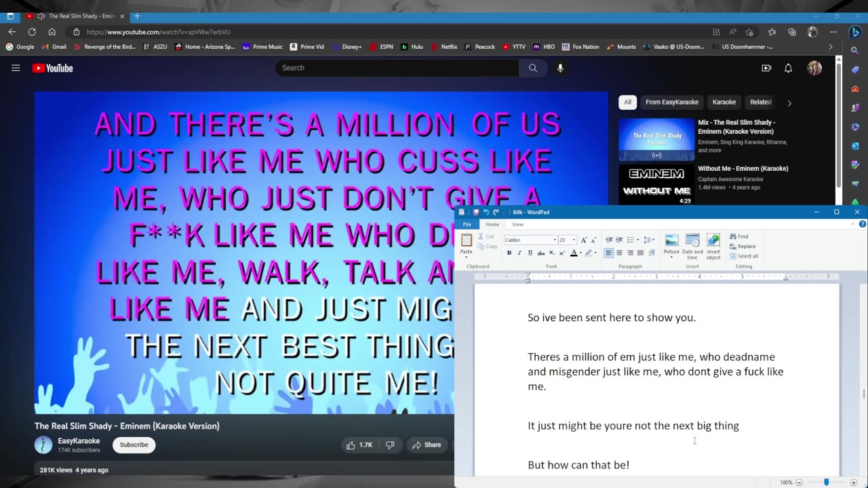Open YouTube hamburger guide menu
Image resolution: width=868 pixels, height=488 pixels.
[x=16, y=68]
